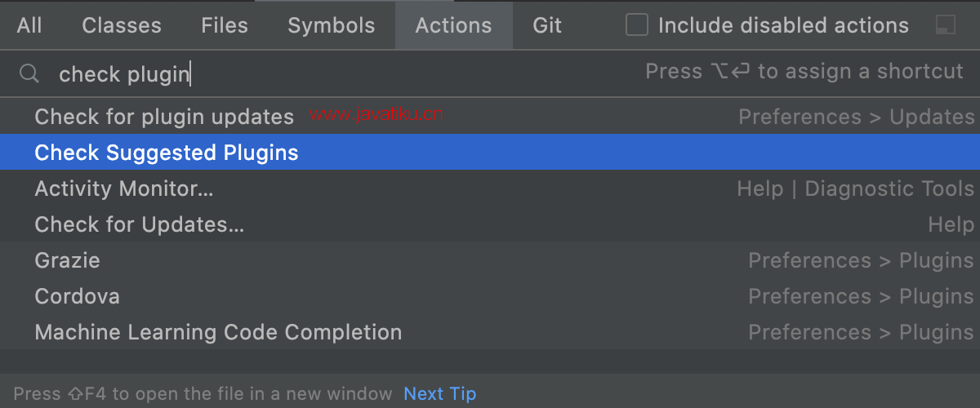The image size is (980, 408).
Task: Open the Files tab
Action: [225, 25]
